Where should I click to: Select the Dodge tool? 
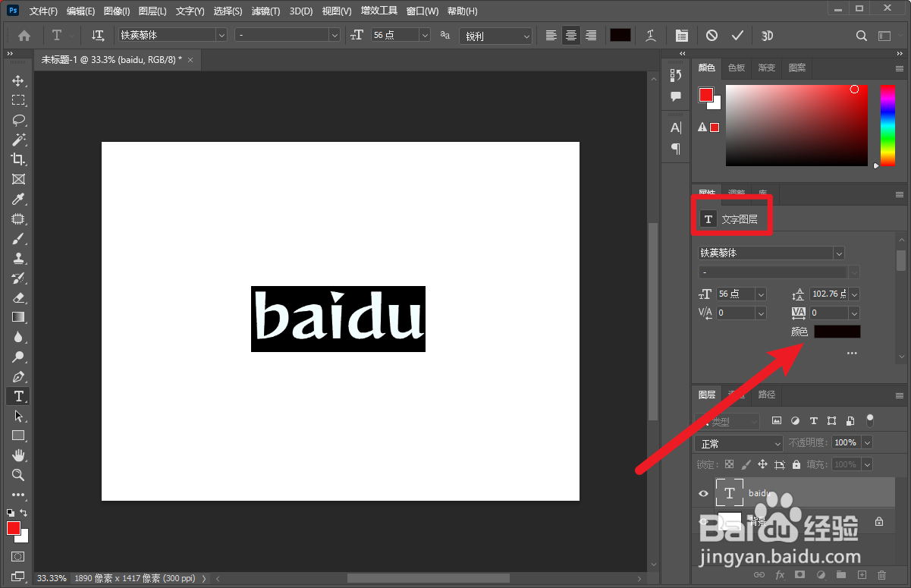(18, 357)
